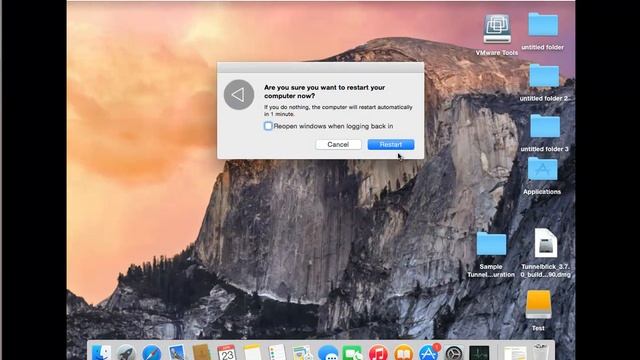This screenshot has height=360, width=640.
Task: Click the 'VMware Tools' label text
Action: tap(497, 53)
